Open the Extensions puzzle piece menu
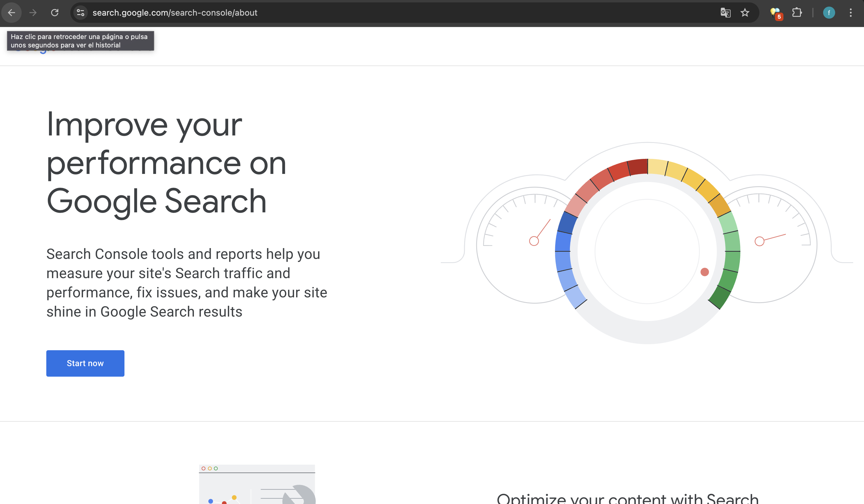This screenshot has height=504, width=864. (x=797, y=13)
